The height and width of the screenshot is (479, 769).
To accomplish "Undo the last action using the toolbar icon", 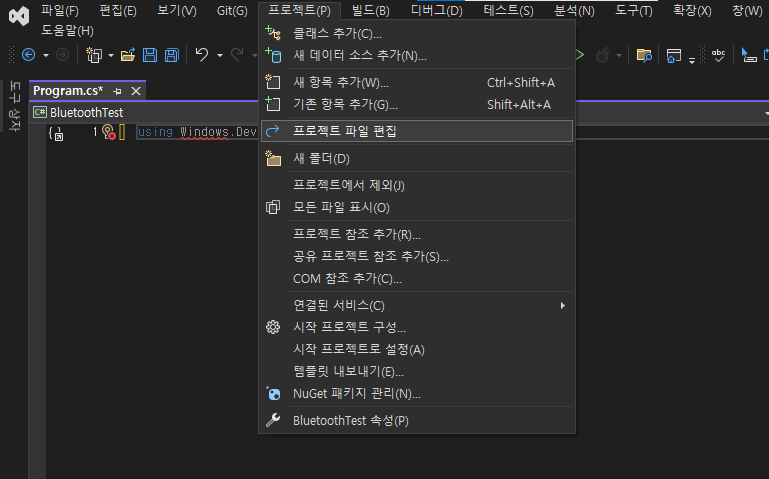I will point(202,55).
